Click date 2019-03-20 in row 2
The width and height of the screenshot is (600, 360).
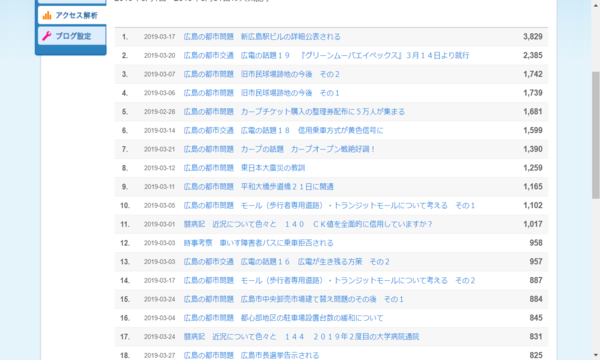coord(160,55)
